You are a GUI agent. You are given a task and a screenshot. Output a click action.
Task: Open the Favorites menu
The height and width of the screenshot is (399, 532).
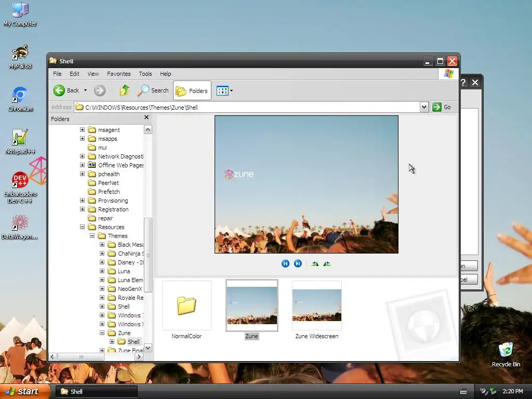119,74
